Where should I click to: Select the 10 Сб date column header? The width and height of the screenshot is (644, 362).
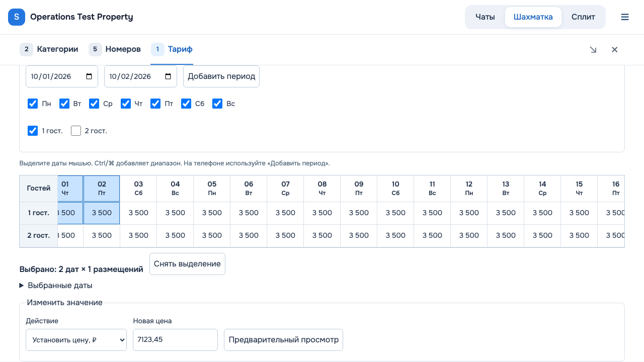[395, 189]
